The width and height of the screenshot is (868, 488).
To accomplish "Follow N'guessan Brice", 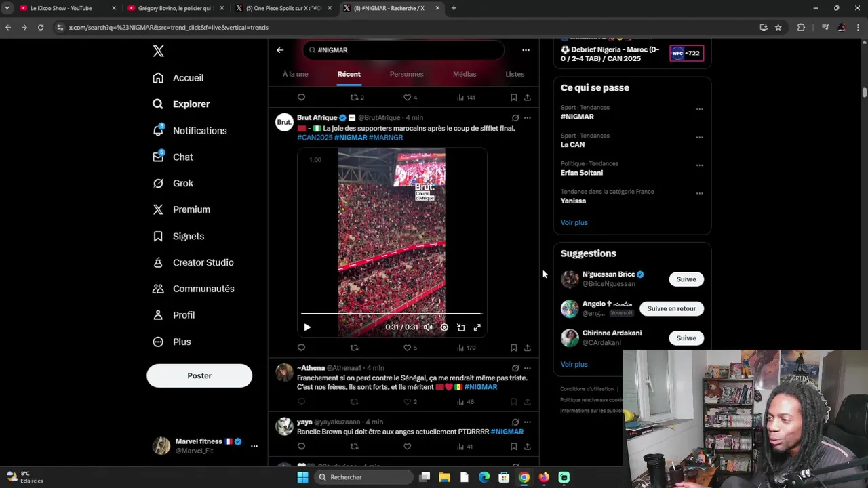I will [x=686, y=279].
